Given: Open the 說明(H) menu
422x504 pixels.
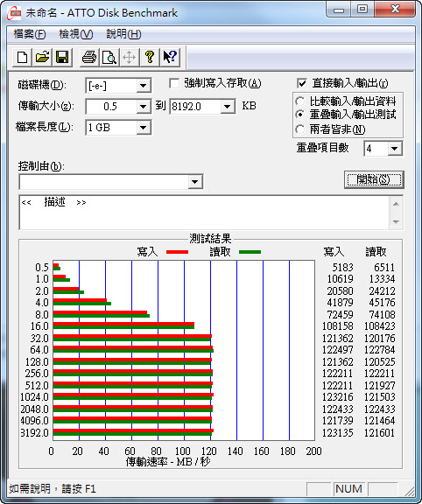Looking at the screenshot, I should [x=123, y=34].
